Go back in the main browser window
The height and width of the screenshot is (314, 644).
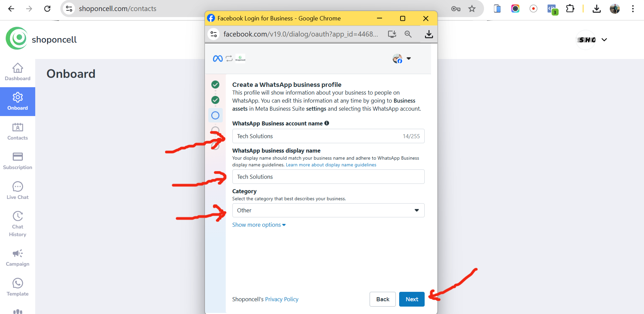pyautogui.click(x=11, y=9)
